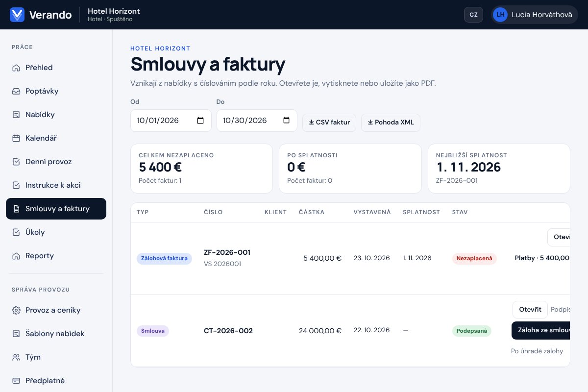Viewport: 588px width, 392px height.
Task: Click the Zálohová faktura type badge
Action: (x=164, y=258)
